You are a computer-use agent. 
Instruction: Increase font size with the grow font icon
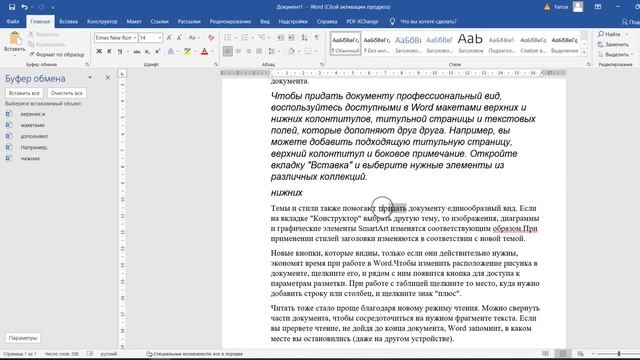[x=169, y=38]
